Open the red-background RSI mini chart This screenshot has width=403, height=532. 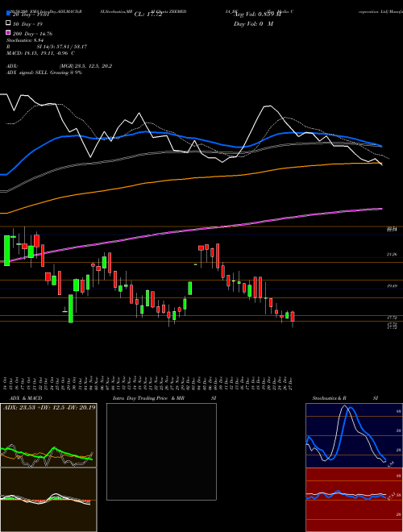(x=354, y=500)
